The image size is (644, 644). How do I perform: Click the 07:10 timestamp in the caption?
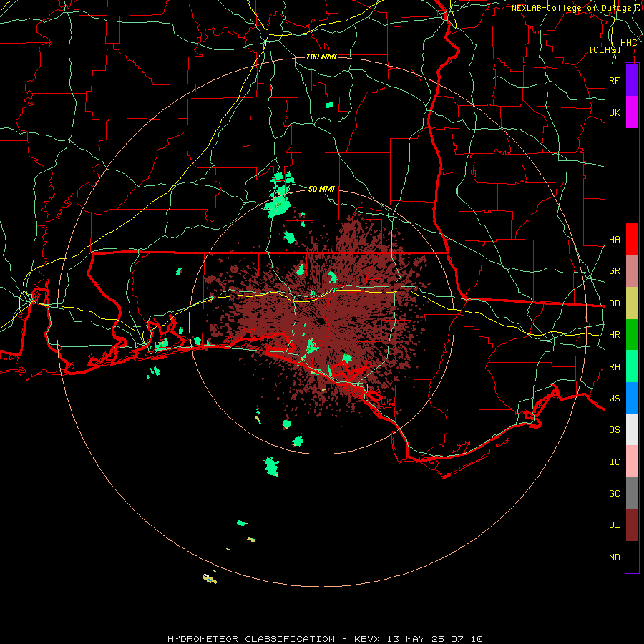pos(467,639)
